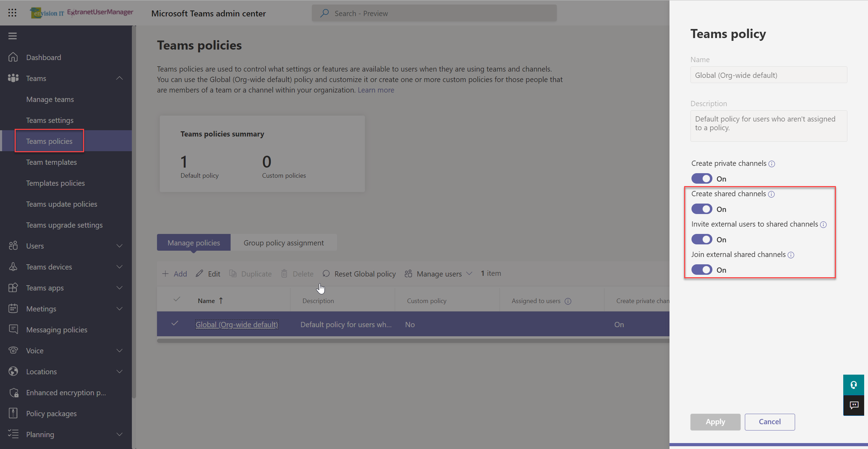Open Global (Org-wide default) policy link
Viewport: 868px width, 449px height.
pos(237,324)
